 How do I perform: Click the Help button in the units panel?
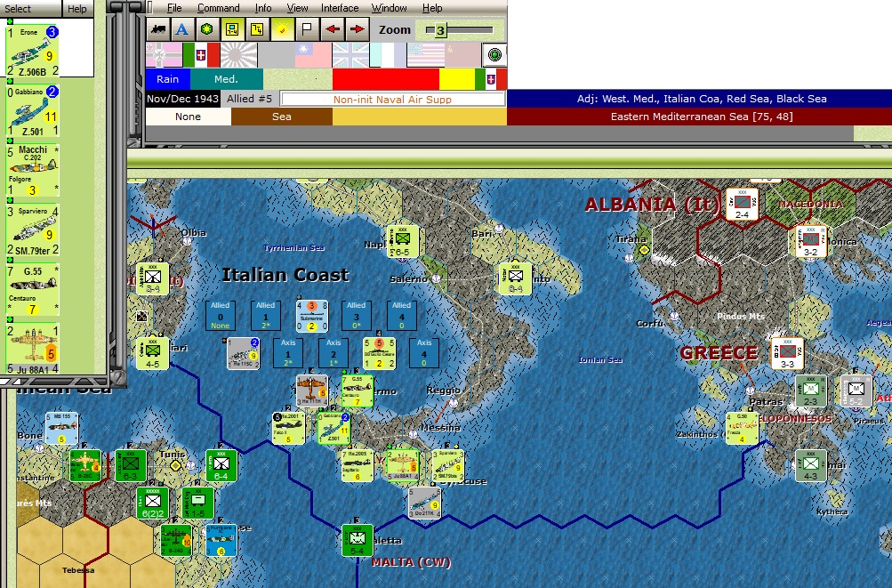(77, 9)
